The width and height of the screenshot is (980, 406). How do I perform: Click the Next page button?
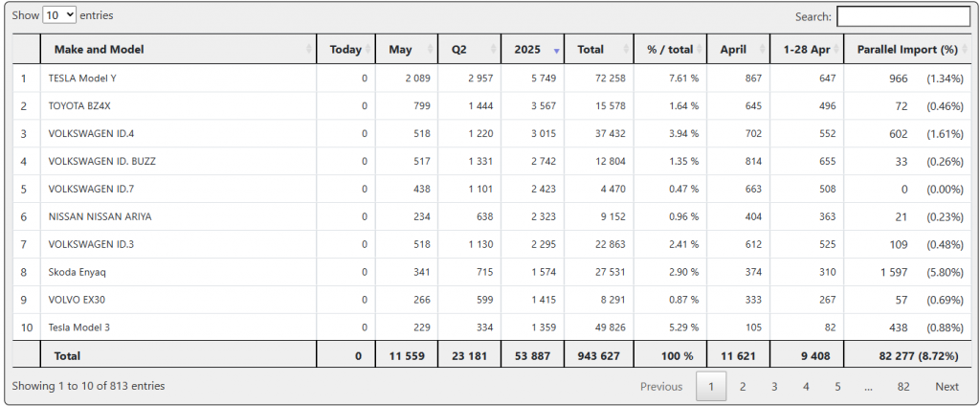(947, 387)
